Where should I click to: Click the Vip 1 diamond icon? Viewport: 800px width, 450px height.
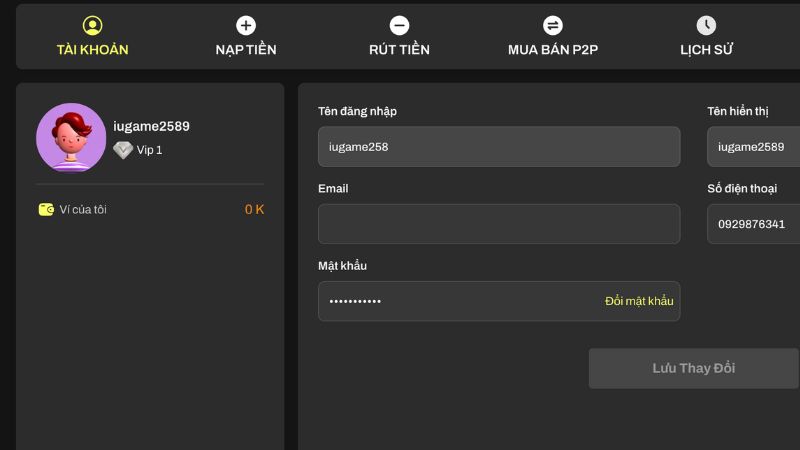123,150
